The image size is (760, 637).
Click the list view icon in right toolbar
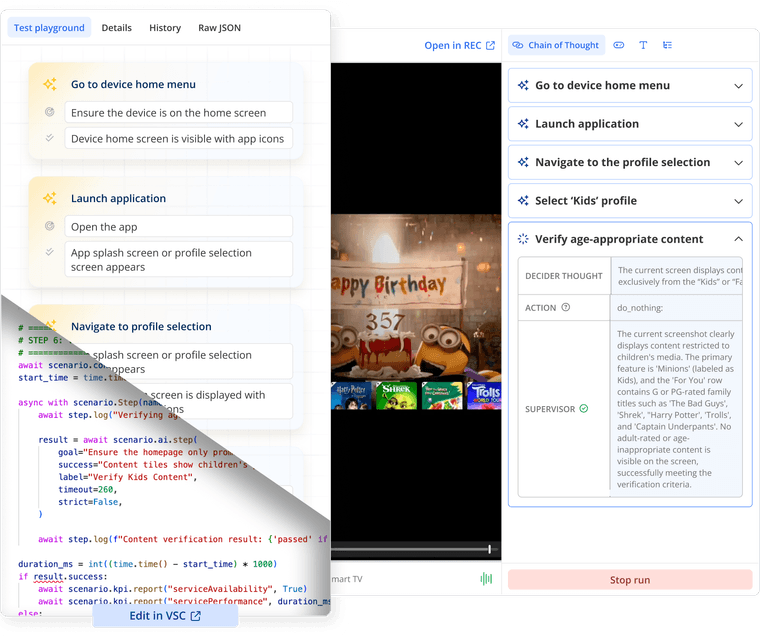pos(667,45)
